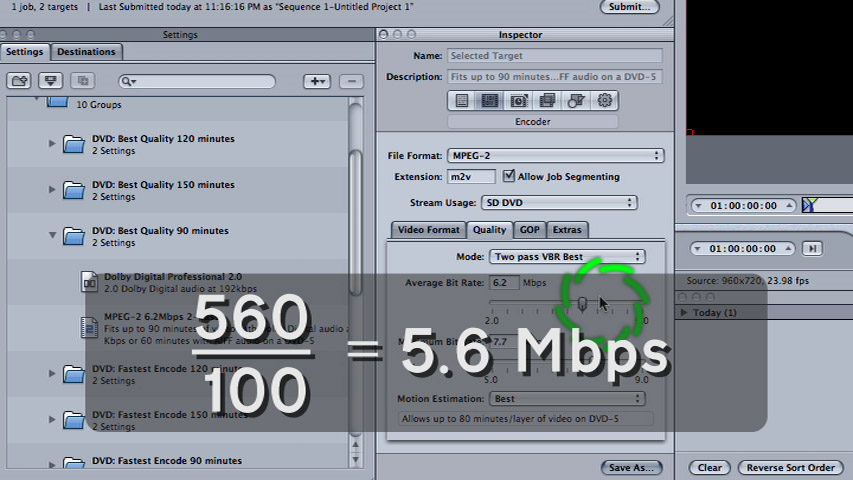
Task: Click the Average Bit Rate slider handle
Action: 582,303
